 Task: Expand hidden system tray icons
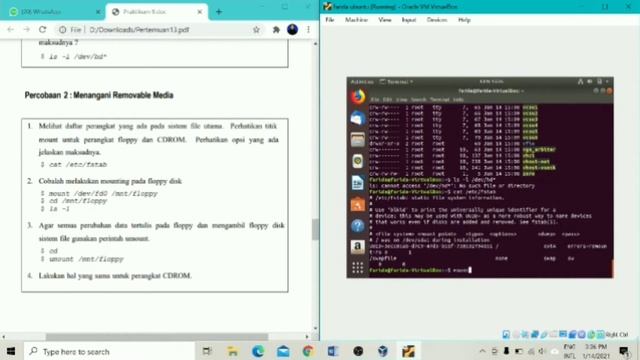tap(482, 351)
